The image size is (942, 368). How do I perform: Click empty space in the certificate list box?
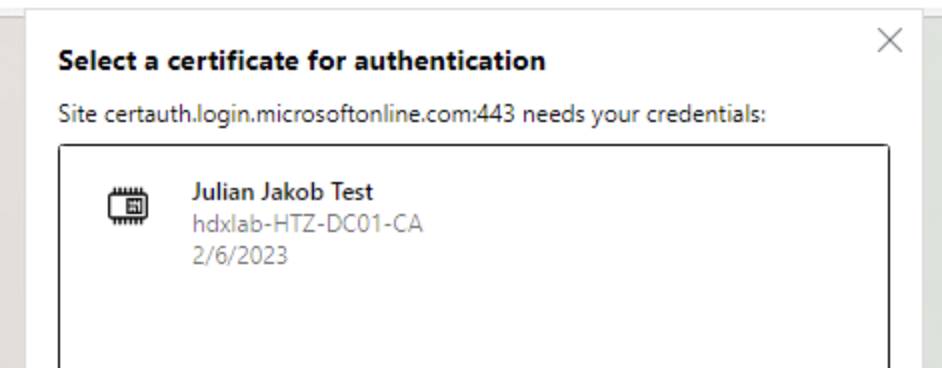[x=473, y=324]
